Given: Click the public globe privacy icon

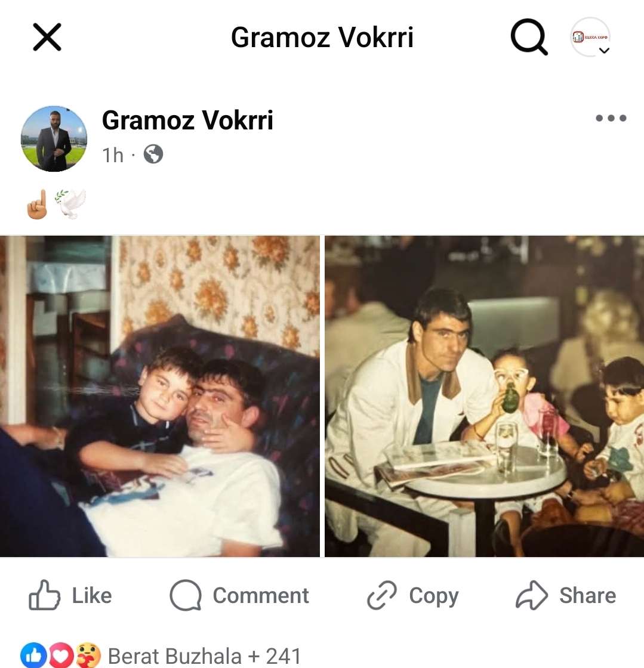Looking at the screenshot, I should [x=153, y=154].
